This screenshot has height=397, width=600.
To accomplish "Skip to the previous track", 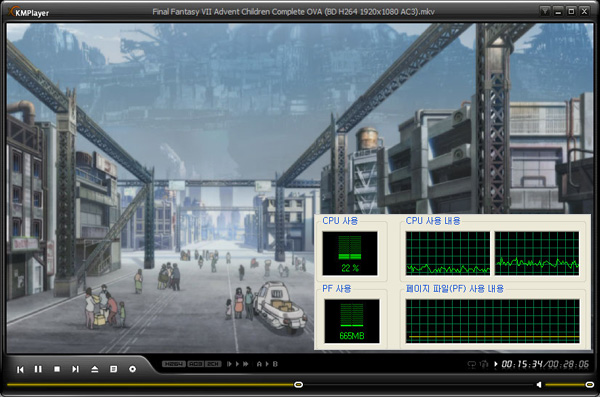I will (20, 369).
